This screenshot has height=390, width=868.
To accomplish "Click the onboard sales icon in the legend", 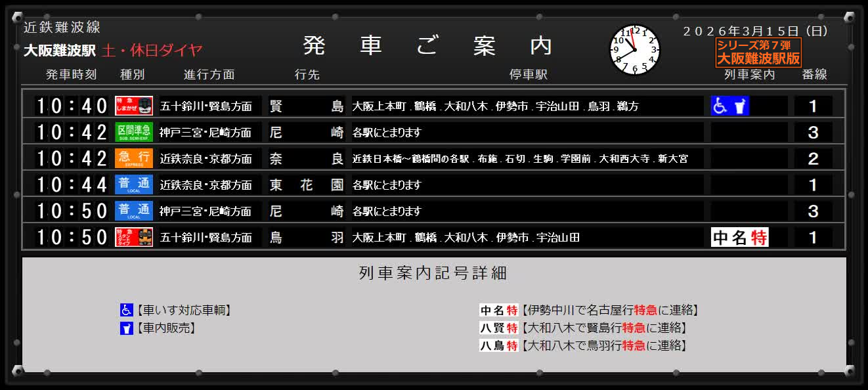I will point(127,328).
